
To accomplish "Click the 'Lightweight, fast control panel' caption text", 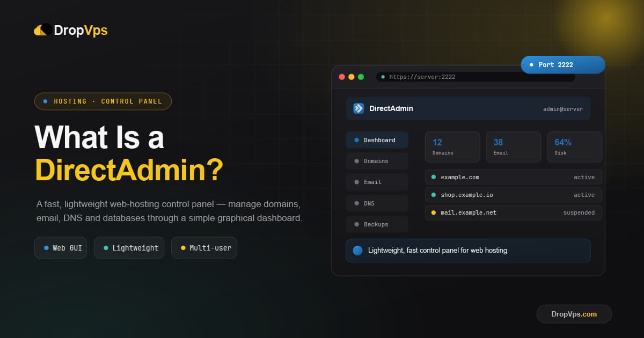I will (437, 251).
